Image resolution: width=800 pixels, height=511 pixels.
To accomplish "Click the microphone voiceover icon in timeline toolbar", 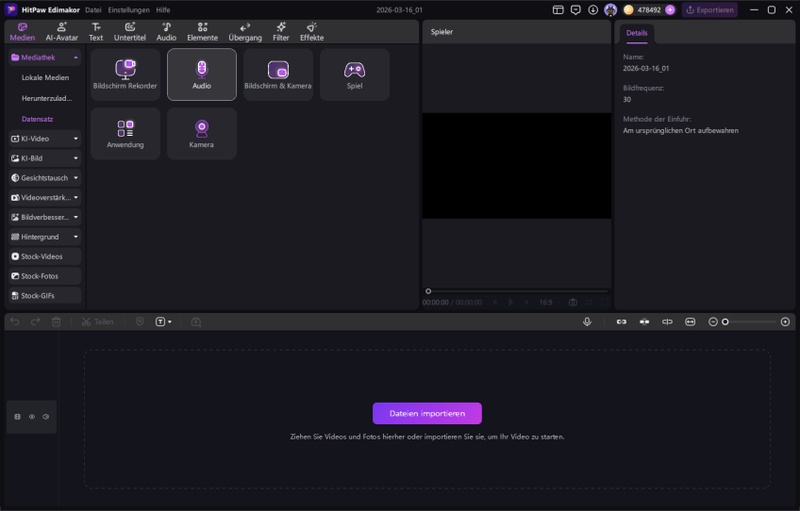I will point(587,322).
